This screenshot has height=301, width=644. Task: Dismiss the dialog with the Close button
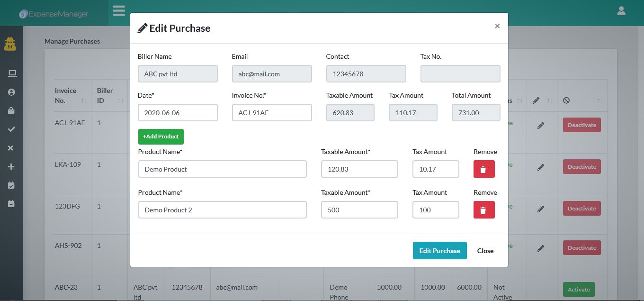485,251
